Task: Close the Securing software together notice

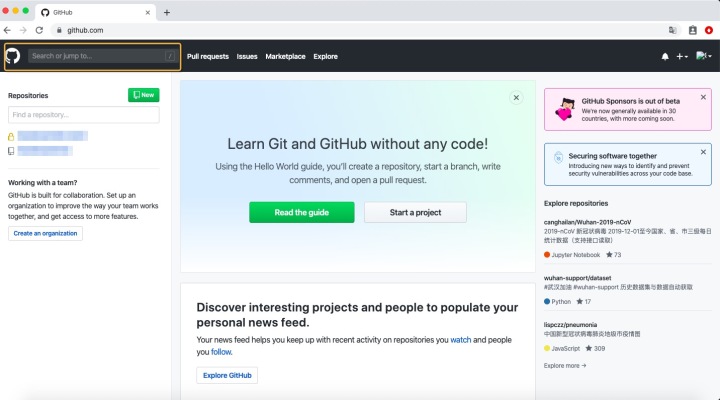Action: (x=703, y=152)
